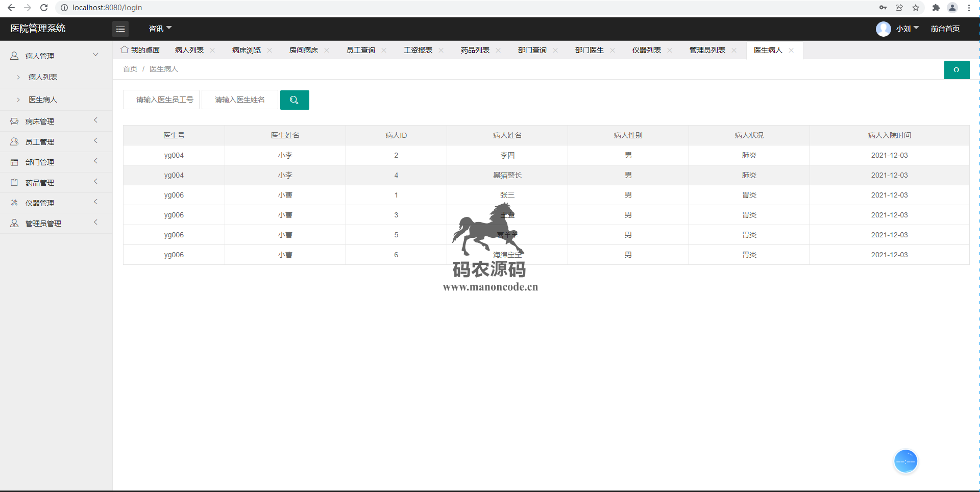This screenshot has width=980, height=492.
Task: Open browser extensions puzzle icon
Action: [936, 8]
